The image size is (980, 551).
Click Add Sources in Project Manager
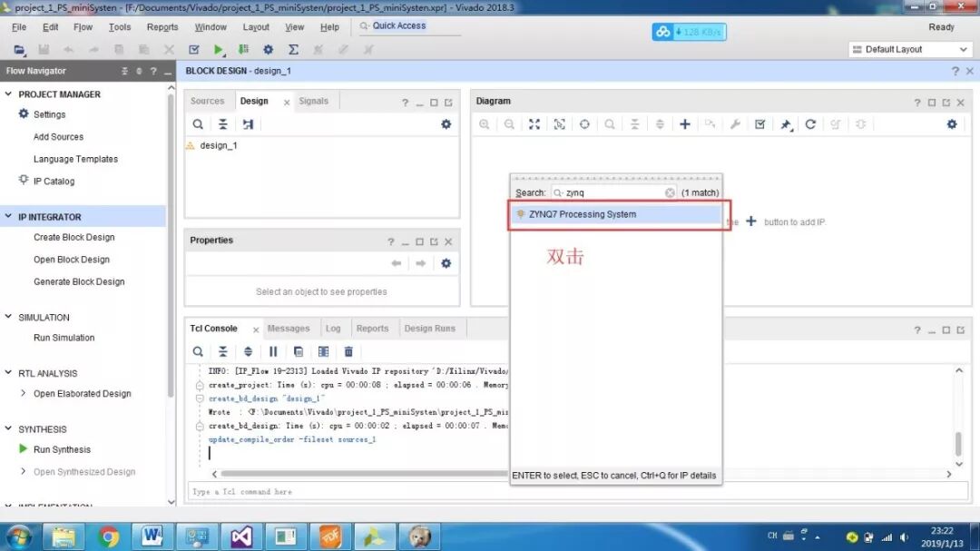[x=58, y=136]
